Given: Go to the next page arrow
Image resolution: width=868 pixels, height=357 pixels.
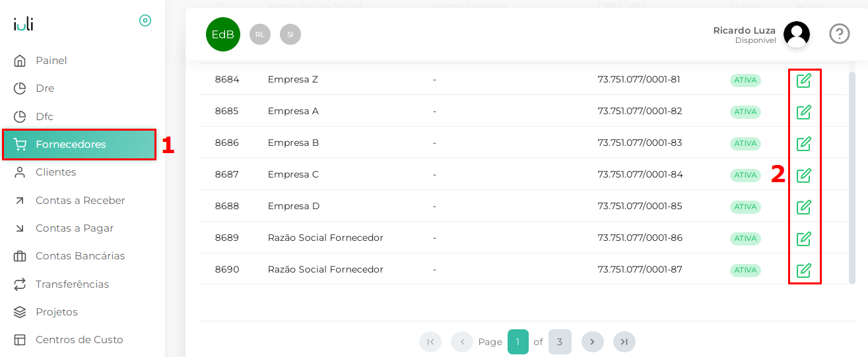Looking at the screenshot, I should (x=592, y=342).
